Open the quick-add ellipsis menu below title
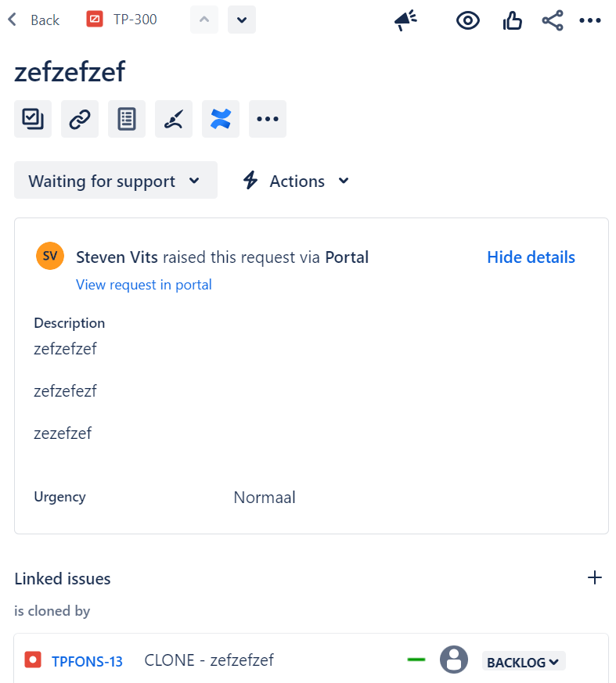 (x=268, y=119)
